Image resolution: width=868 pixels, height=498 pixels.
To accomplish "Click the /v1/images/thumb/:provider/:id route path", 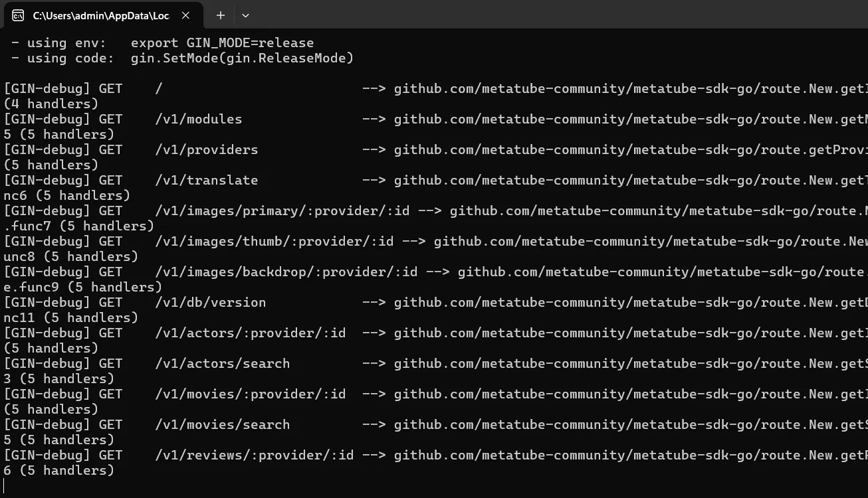I will coord(274,242).
